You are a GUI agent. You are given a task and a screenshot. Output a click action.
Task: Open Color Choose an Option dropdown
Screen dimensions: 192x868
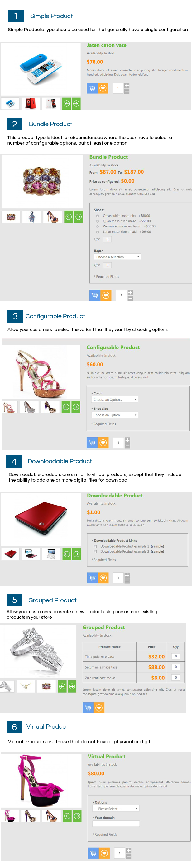(x=115, y=400)
